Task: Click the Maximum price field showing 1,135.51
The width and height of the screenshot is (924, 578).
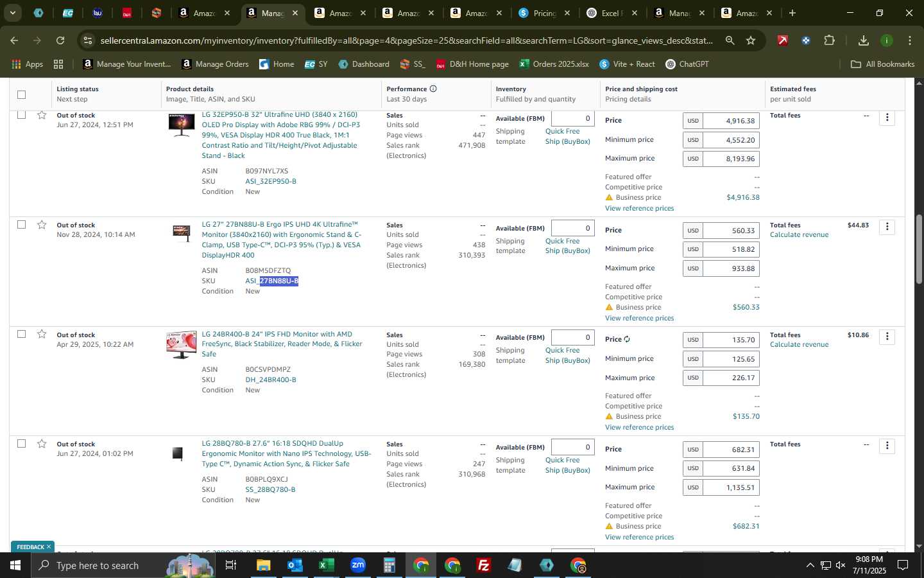Action: coord(731,487)
